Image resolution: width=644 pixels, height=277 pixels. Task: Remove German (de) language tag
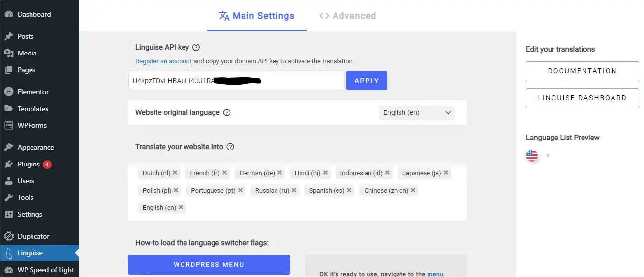tap(279, 173)
